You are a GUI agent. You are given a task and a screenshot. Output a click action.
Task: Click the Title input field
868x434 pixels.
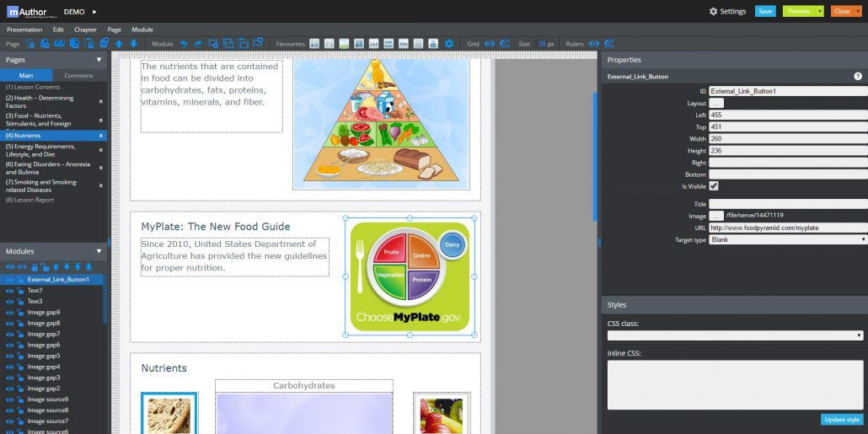(788, 204)
